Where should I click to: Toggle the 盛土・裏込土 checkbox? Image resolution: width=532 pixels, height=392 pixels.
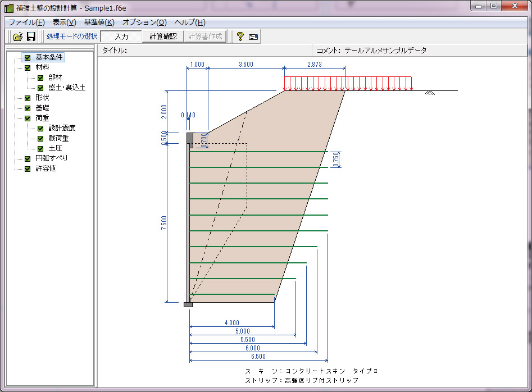[40, 88]
